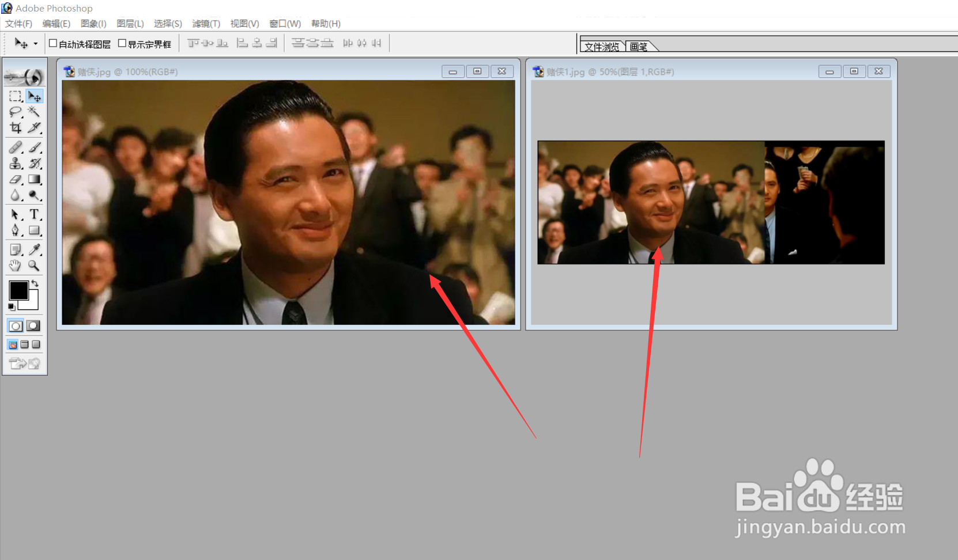Select the Pen tool
This screenshot has width=958, height=560.
pyautogui.click(x=16, y=230)
